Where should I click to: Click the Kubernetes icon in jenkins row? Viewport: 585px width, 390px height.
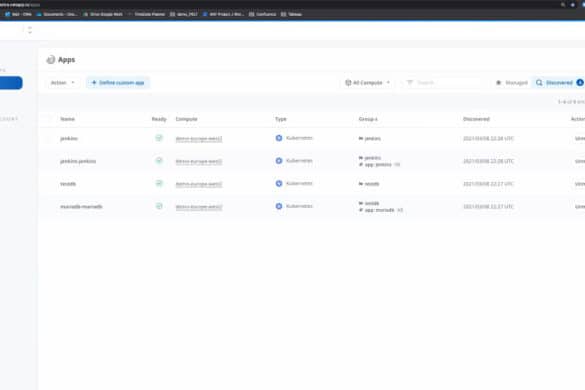[x=279, y=138]
